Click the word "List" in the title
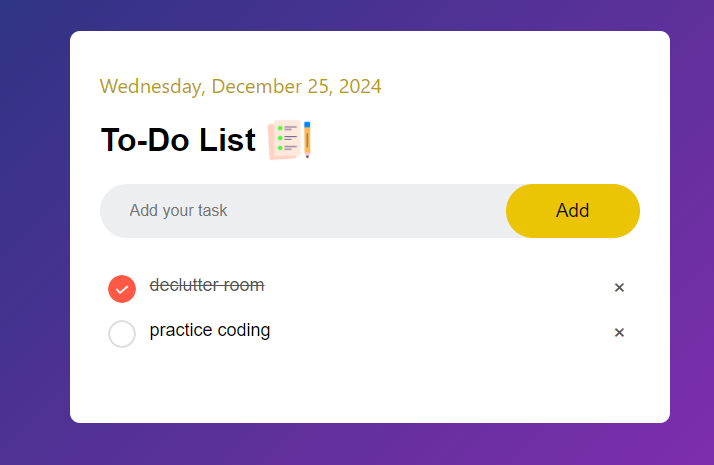 [227, 141]
